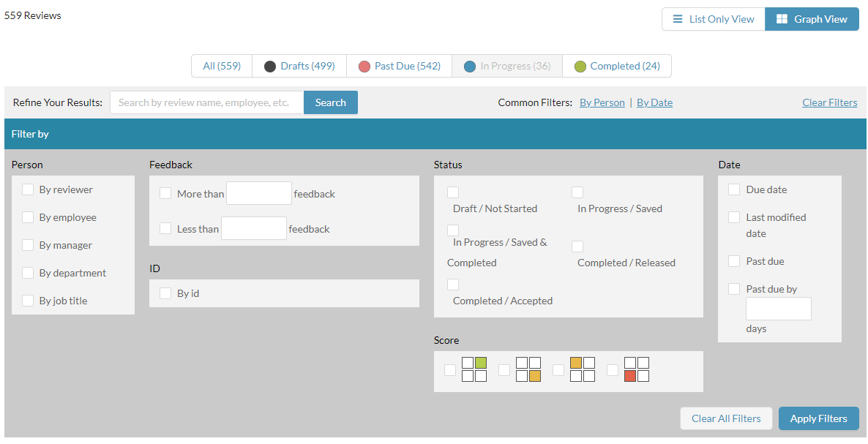Click the review search input field
Viewport: 868px width, 444px height.
[207, 102]
